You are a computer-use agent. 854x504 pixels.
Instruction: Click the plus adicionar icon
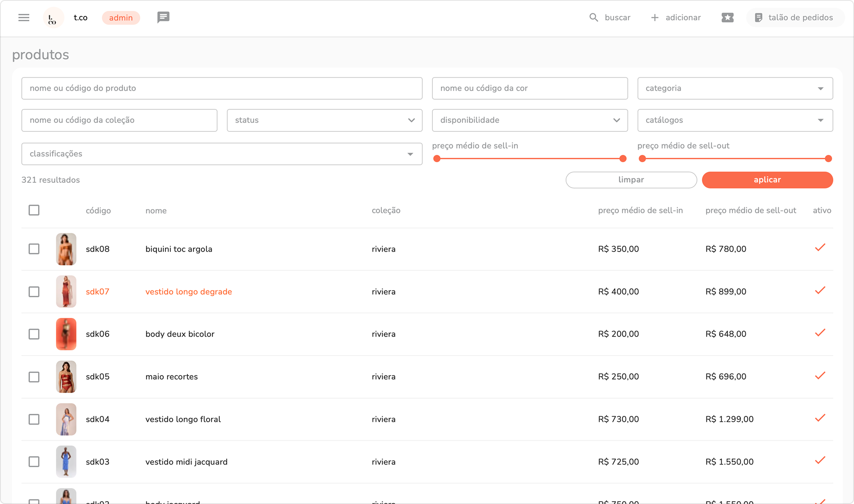655,17
